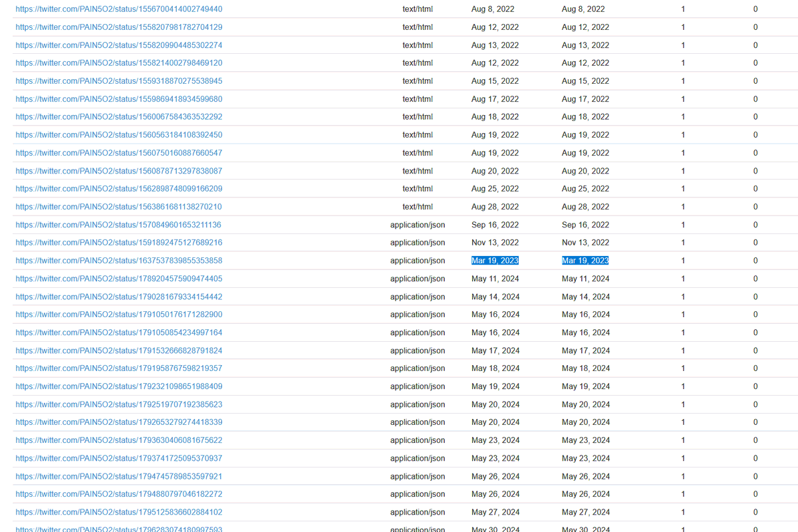This screenshot has width=798, height=532.
Task: Open tweet link ending 1558214002798469120
Action: click(x=119, y=63)
